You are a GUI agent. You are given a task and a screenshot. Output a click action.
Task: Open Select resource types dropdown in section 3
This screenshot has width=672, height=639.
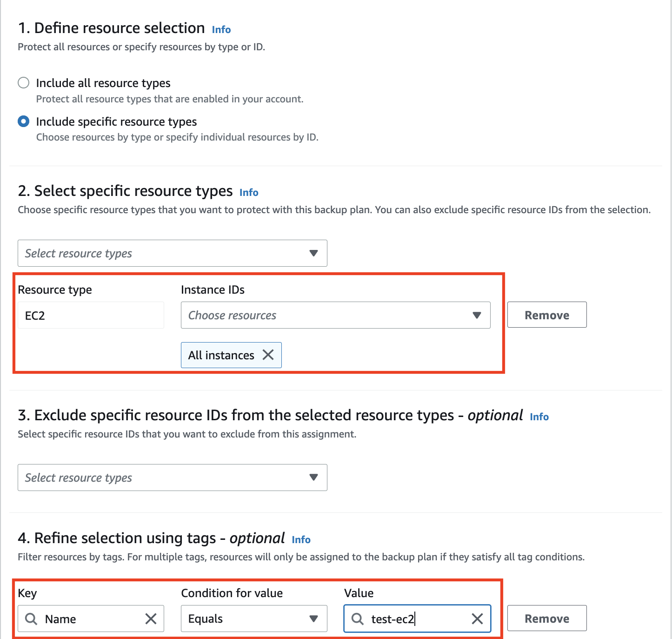[x=173, y=478]
